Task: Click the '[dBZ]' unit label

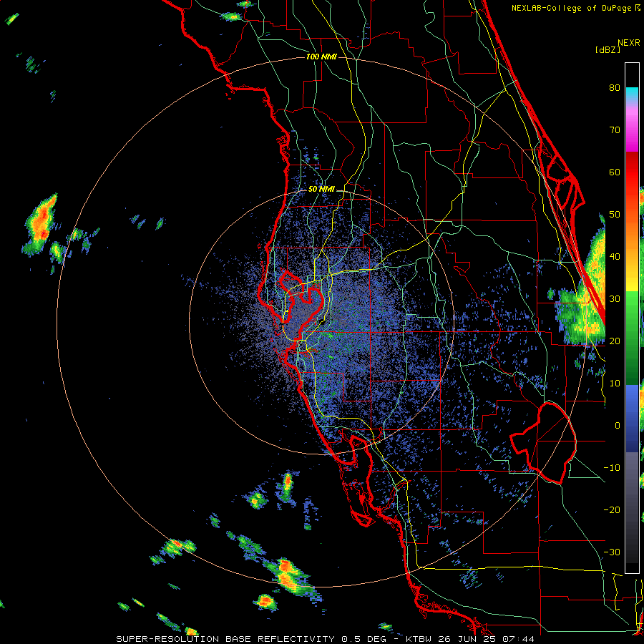Action: tap(608, 50)
